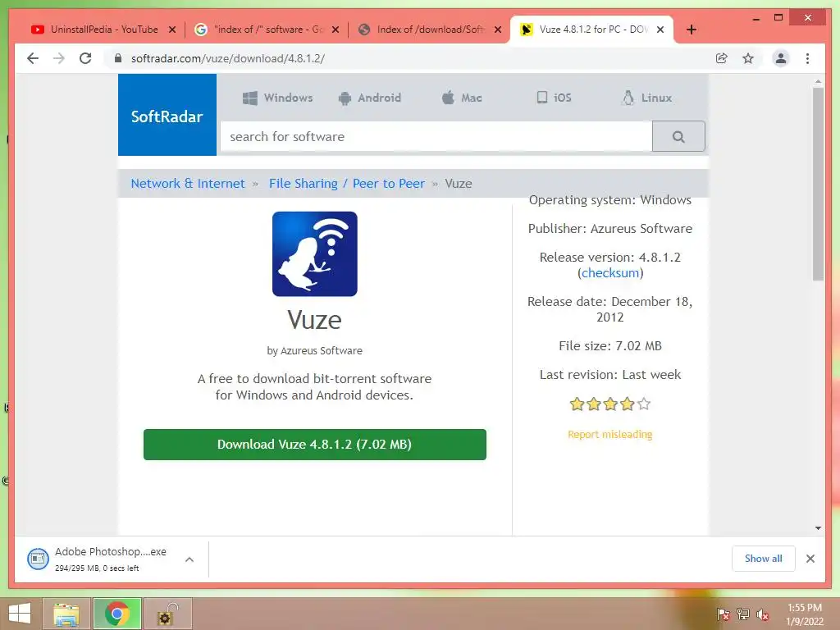Open the Chrome three-dot menu
The height and width of the screenshot is (630, 840).
807,58
